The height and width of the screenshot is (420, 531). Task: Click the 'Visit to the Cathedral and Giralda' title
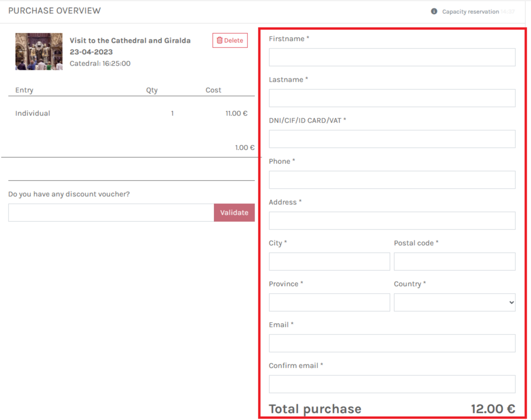point(130,41)
